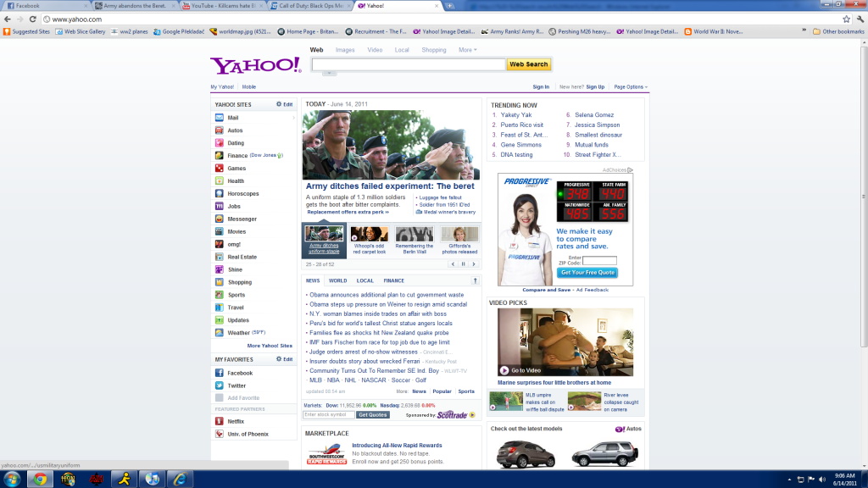Click the Get Quotes button
The width and height of the screenshot is (868, 488).
coord(373,414)
